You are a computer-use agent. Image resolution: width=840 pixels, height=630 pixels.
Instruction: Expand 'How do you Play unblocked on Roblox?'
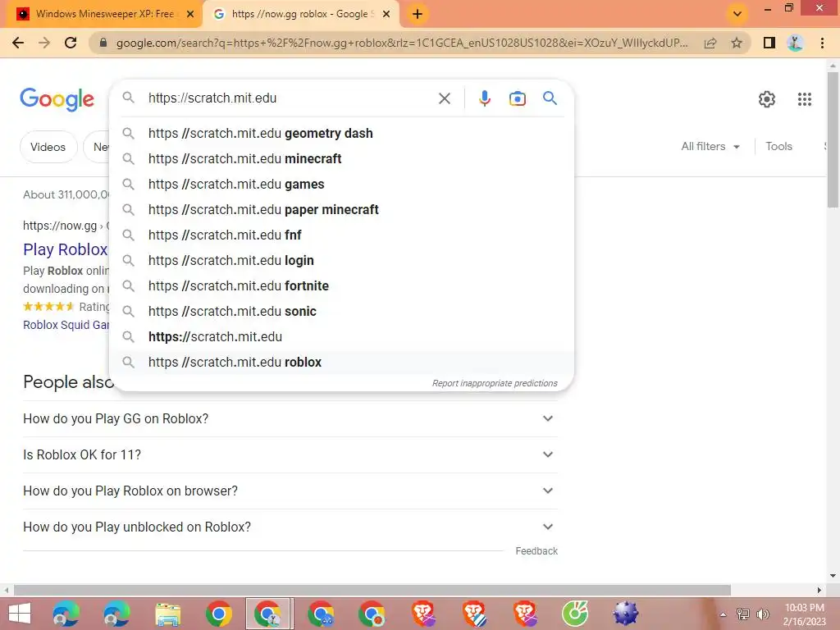pyautogui.click(x=290, y=527)
